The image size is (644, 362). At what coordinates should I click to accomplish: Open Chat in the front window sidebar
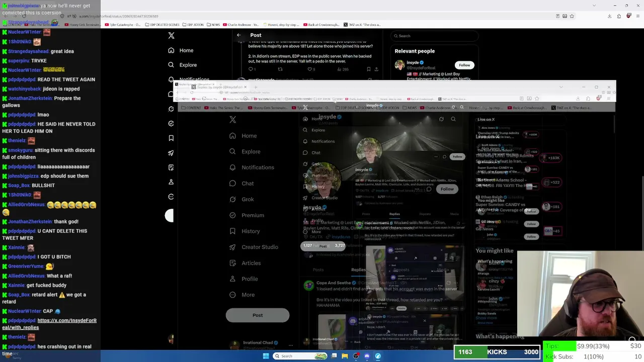242,184
